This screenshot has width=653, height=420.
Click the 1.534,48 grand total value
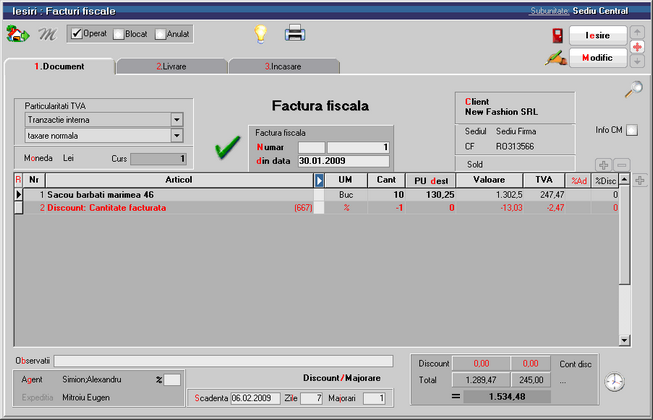(507, 397)
